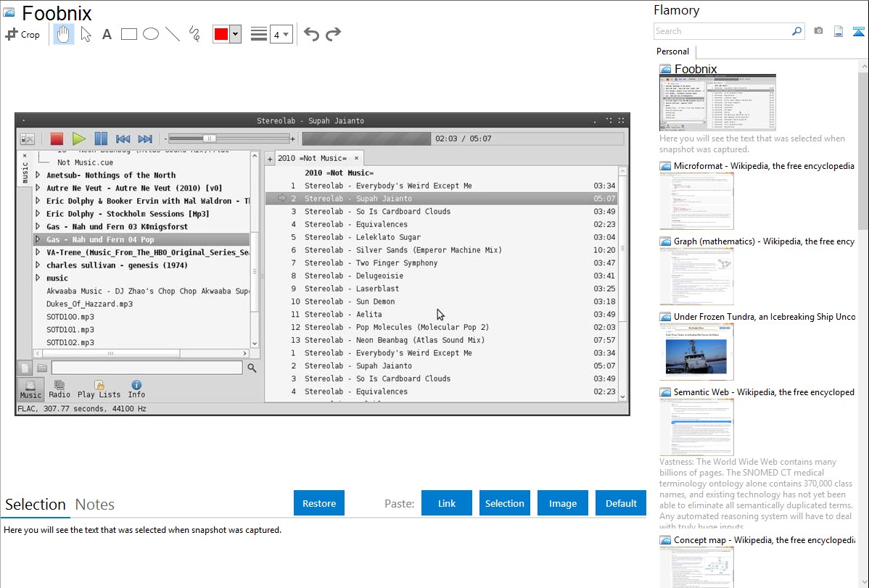Viewport: 869px width, 588px height.
Task: Activate the hand pan tool
Action: (x=64, y=34)
